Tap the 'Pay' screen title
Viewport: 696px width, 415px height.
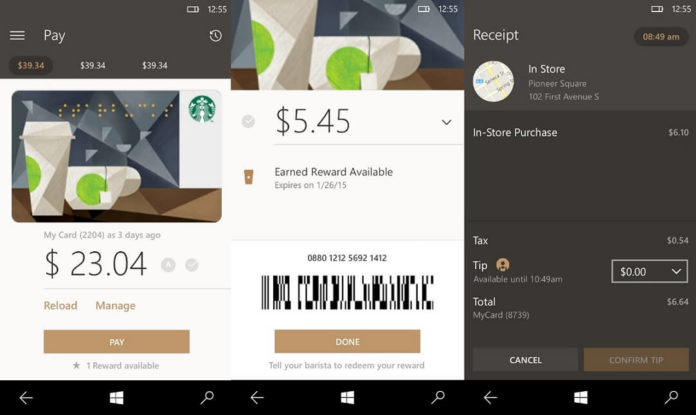coord(54,36)
